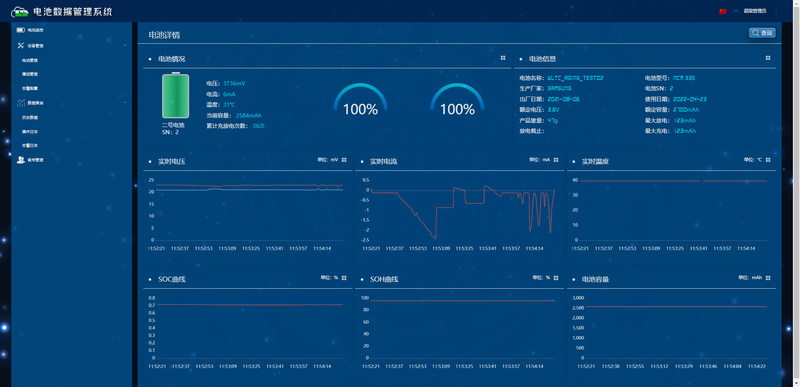
Task: Click the 数据查询 chart icon in sidebar
Action: [x=21, y=103]
